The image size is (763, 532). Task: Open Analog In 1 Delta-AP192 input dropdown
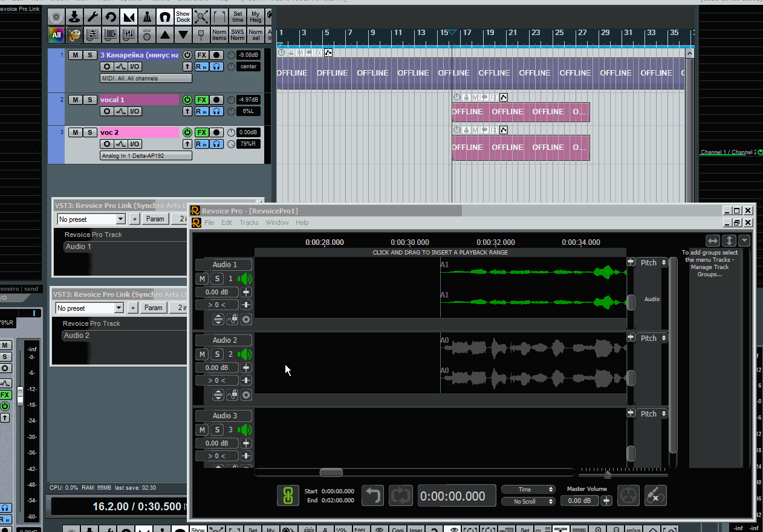146,156
